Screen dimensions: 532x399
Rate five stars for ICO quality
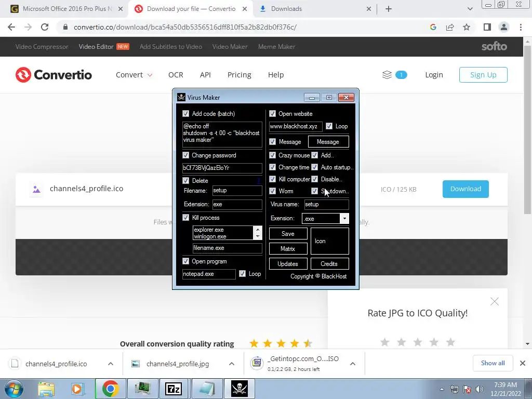(450, 342)
